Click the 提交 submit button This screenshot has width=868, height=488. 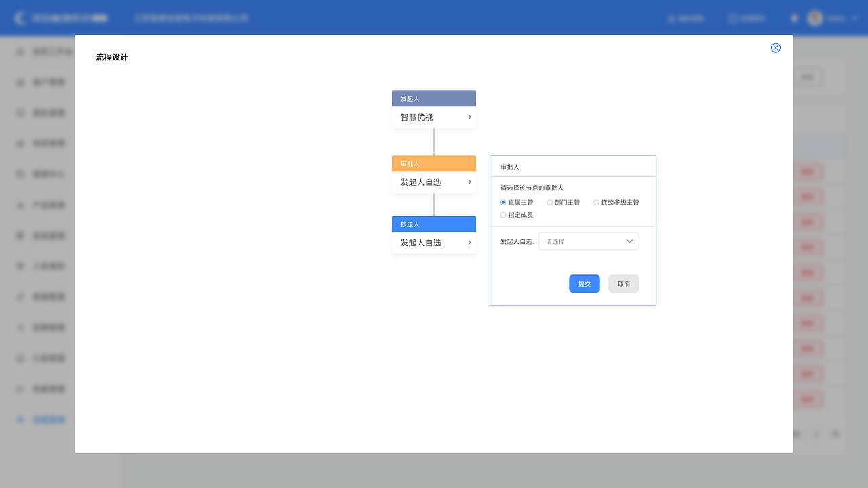[584, 283]
